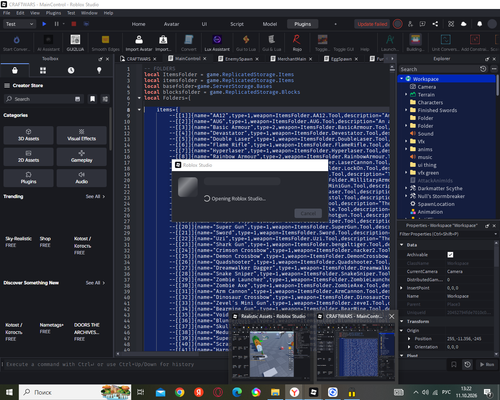This screenshot has height=400, width=500.
Task: Click See All next to Trending
Action: (x=95, y=197)
